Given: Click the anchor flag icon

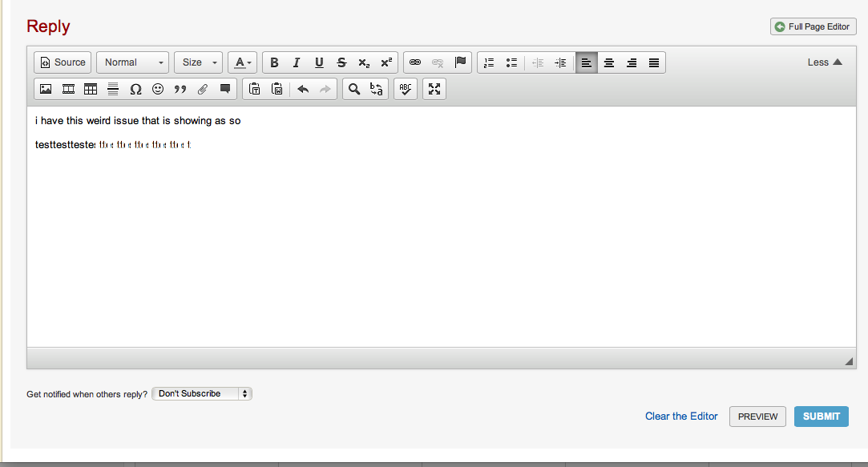Looking at the screenshot, I should 460,62.
